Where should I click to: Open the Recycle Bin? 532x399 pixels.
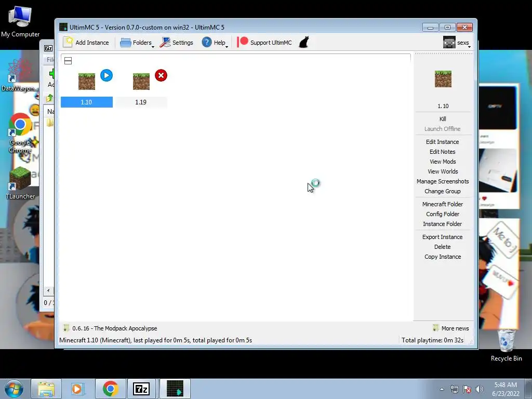pos(506,345)
